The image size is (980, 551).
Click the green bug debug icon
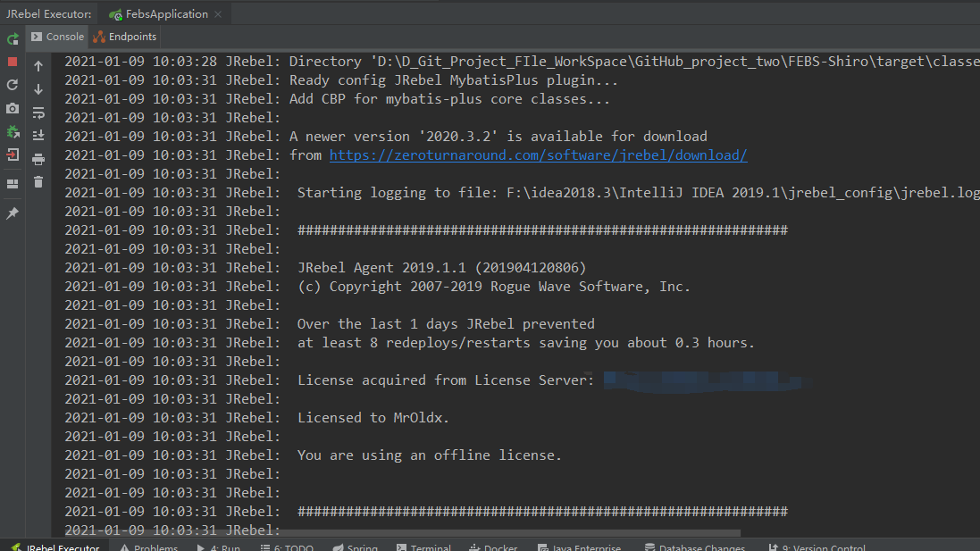click(13, 131)
